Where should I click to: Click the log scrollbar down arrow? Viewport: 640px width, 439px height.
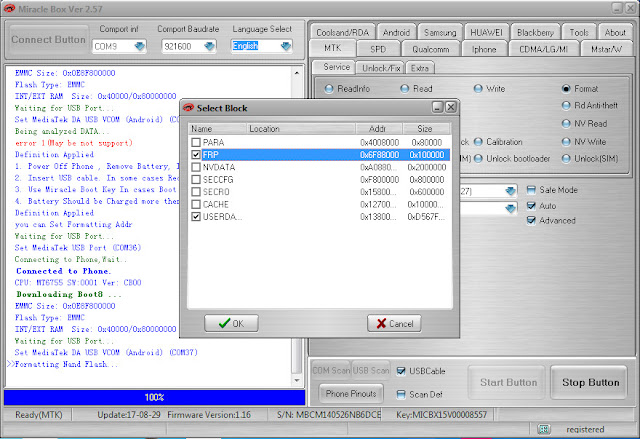click(x=297, y=380)
